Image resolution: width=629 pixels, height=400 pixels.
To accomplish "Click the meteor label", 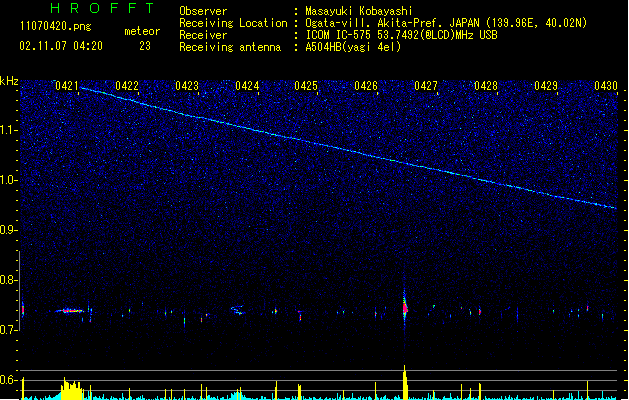I will point(142,31).
